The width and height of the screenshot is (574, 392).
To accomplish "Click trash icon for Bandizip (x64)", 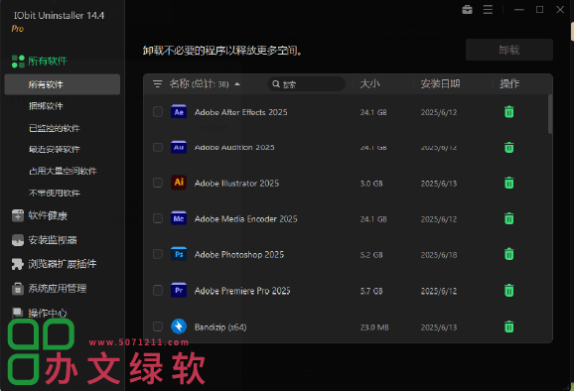I will click(508, 327).
